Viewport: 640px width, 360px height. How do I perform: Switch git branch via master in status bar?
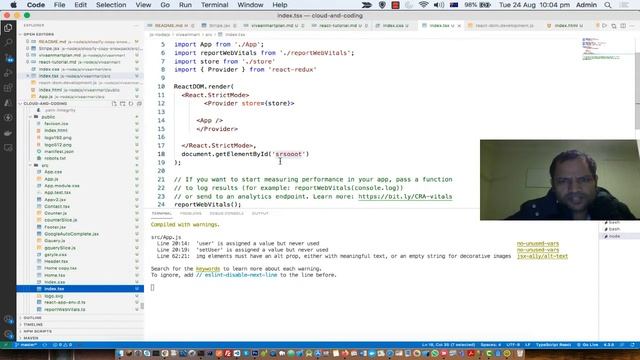point(26,345)
